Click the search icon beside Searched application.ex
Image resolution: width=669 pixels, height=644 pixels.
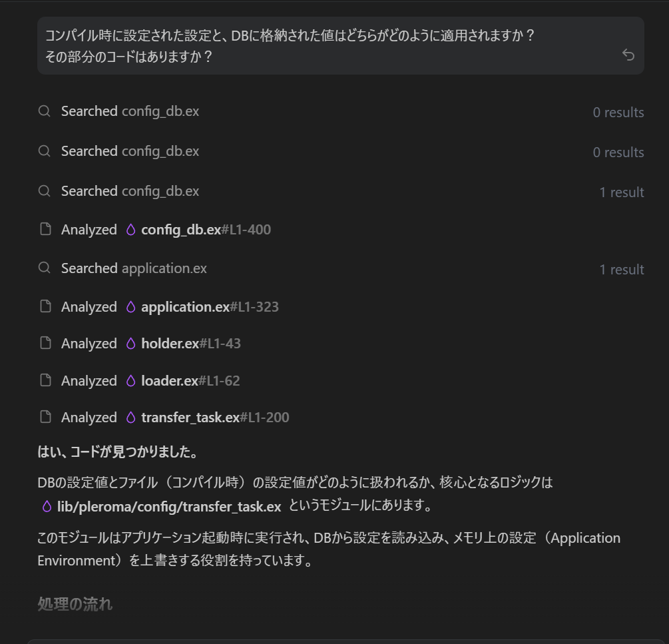click(x=45, y=268)
